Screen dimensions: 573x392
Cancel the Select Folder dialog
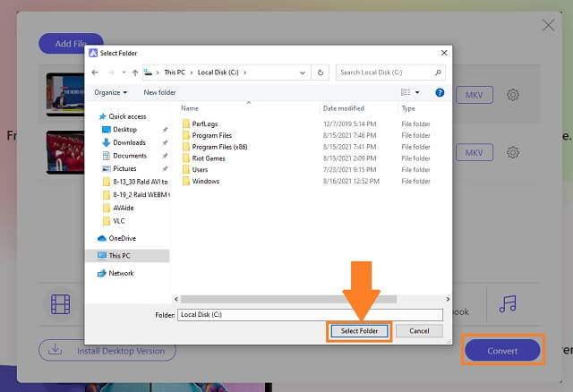pyautogui.click(x=419, y=331)
